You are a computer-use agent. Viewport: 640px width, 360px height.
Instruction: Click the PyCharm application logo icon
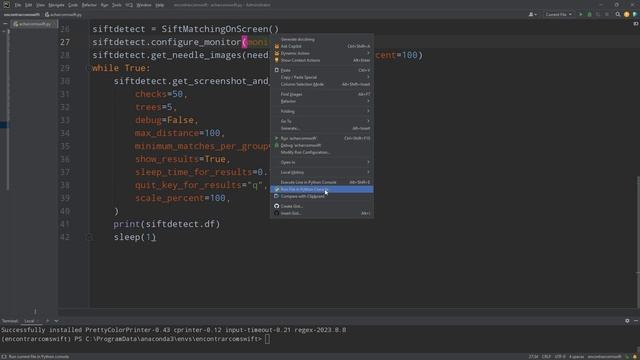[6, 4]
